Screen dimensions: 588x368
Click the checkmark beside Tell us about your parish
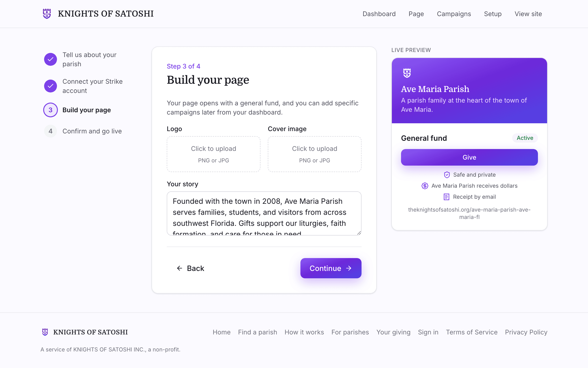(x=51, y=59)
